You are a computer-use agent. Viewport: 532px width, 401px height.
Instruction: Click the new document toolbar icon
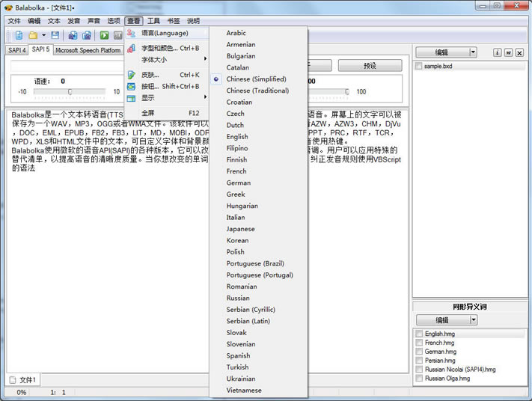[x=19, y=35]
